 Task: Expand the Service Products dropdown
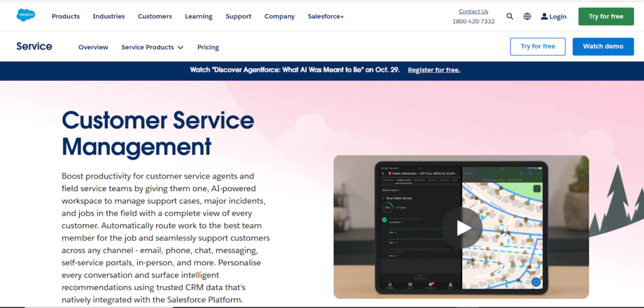[x=152, y=47]
